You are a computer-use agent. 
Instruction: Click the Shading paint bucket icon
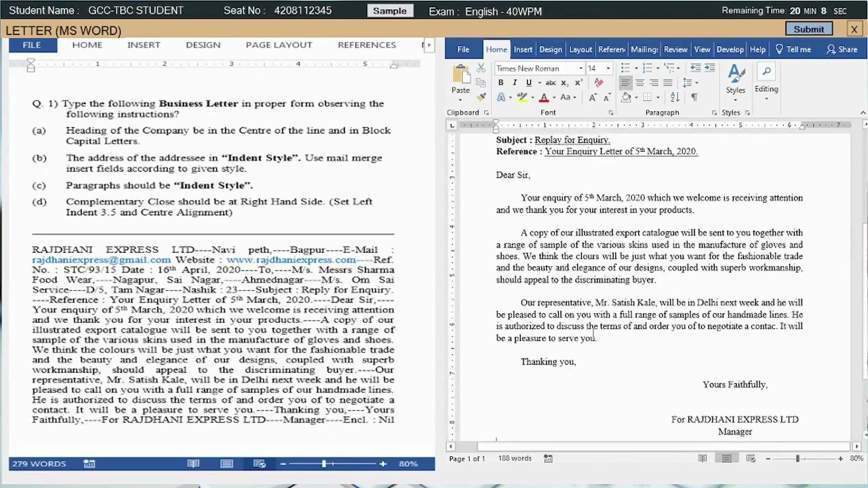(626, 98)
